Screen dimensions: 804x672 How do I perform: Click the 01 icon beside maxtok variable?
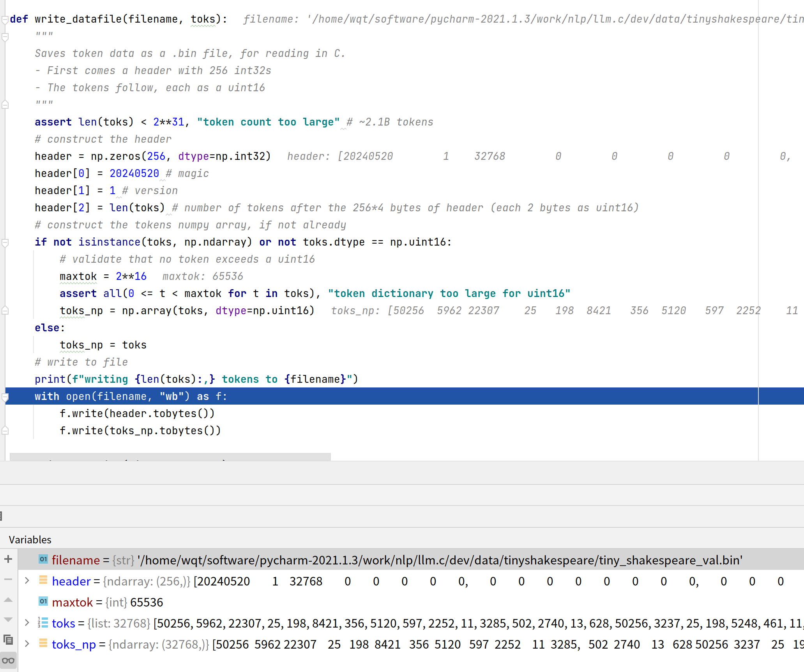coord(43,601)
